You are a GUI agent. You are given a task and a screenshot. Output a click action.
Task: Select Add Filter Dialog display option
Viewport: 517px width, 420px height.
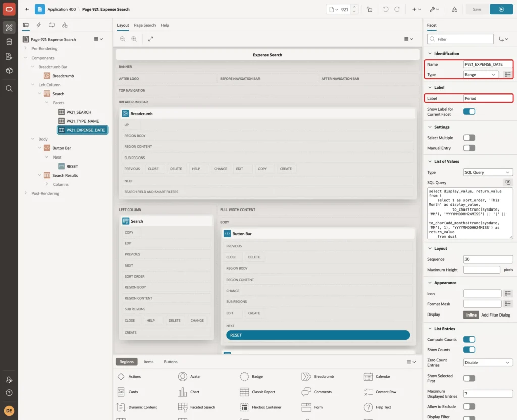(x=496, y=315)
